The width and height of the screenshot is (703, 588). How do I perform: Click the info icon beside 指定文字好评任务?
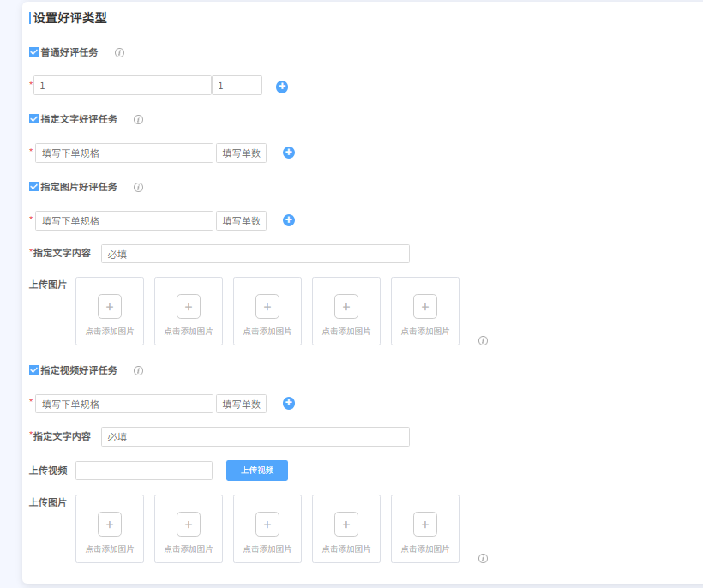pos(138,120)
